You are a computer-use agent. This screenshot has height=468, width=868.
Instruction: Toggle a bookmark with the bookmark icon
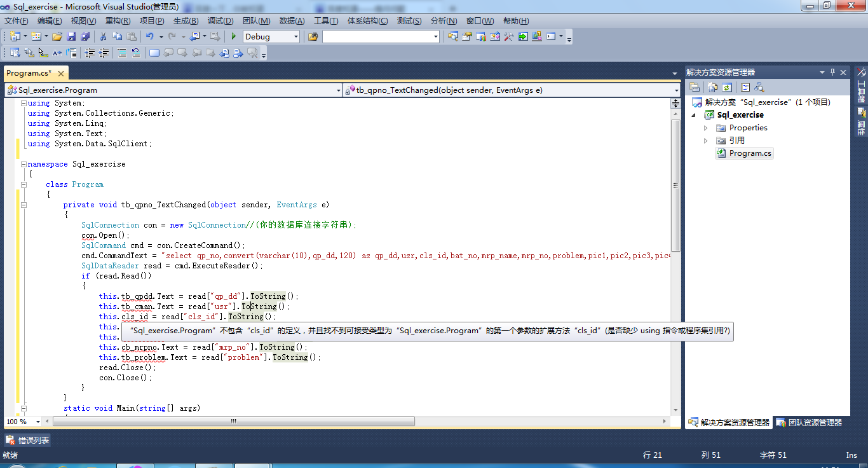pyautogui.click(x=154, y=53)
